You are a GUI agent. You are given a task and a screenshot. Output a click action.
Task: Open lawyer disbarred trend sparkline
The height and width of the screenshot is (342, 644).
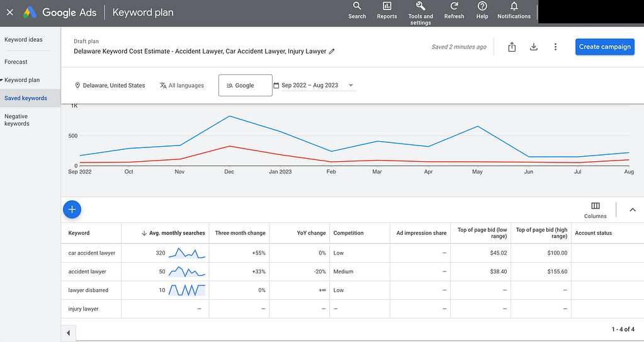187,290
